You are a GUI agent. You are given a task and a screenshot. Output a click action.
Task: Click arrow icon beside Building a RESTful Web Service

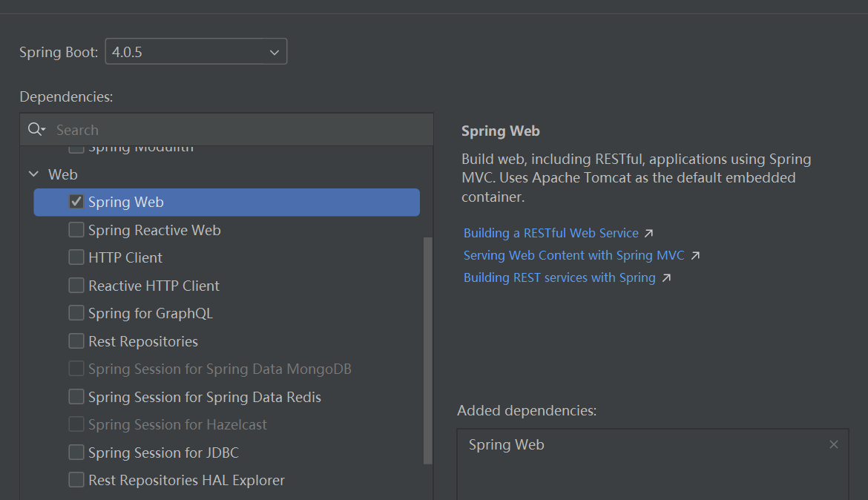(648, 233)
